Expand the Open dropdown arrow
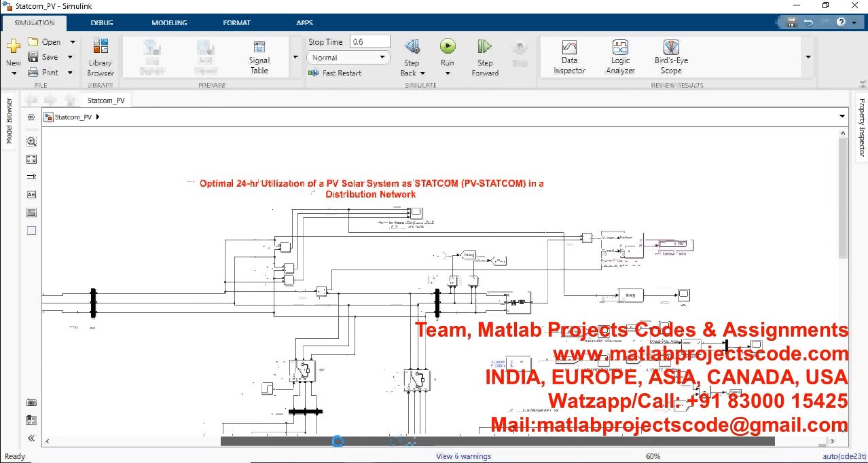 (x=72, y=42)
